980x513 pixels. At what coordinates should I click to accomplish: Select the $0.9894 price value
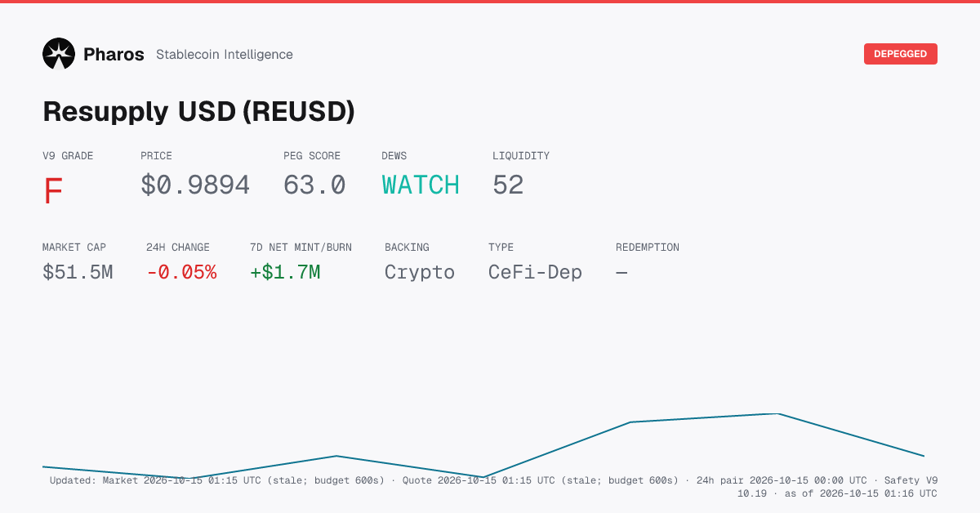(x=195, y=185)
